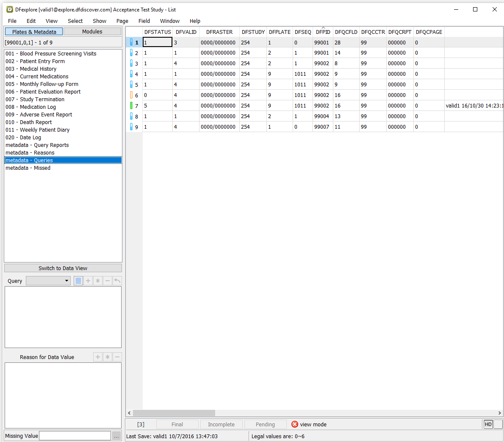Screen dimensions: 504x442
Task: Open the Missing Value ellipsis picker
Action: (116, 436)
